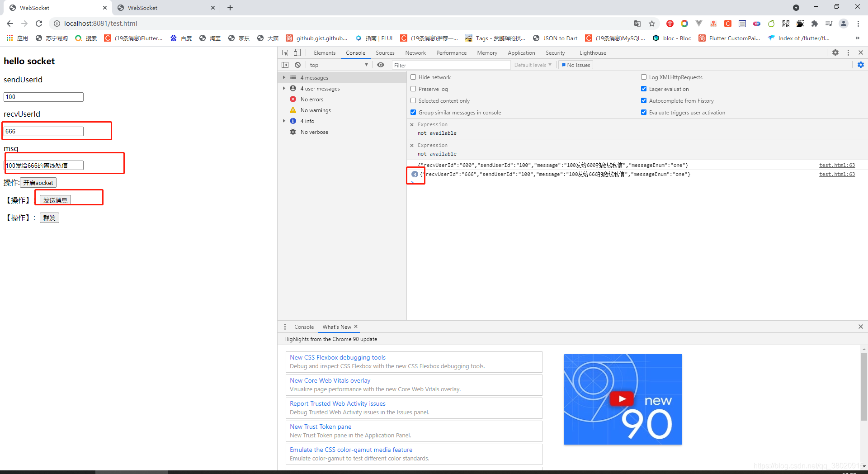Switch to the Elements tab
Viewport: 868px width, 474px height.
[325, 53]
